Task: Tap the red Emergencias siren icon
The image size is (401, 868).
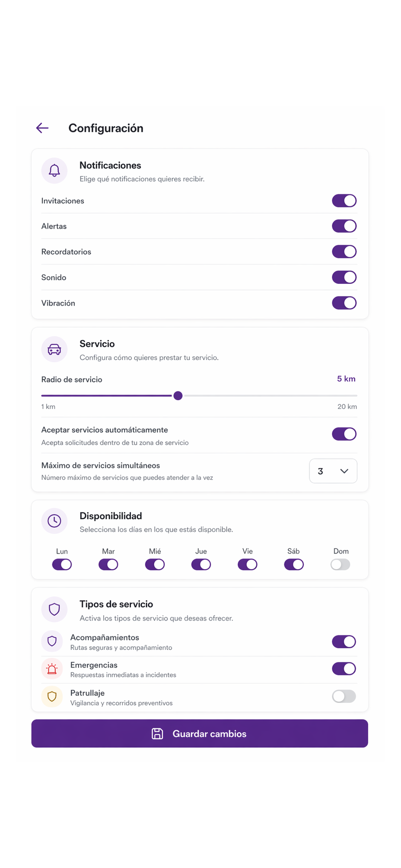Action: click(52, 669)
